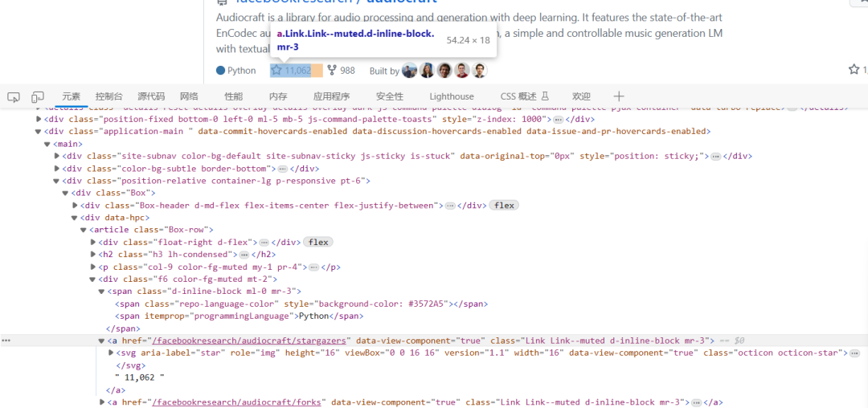Collapse the application-main div node

point(39,132)
